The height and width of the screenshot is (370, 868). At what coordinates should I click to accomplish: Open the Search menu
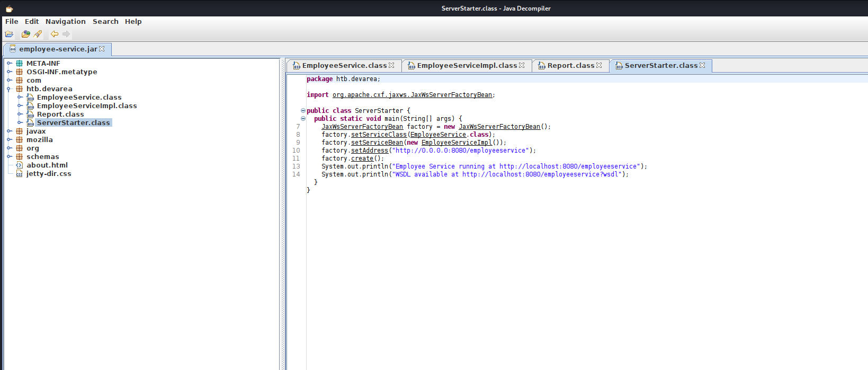coord(105,22)
